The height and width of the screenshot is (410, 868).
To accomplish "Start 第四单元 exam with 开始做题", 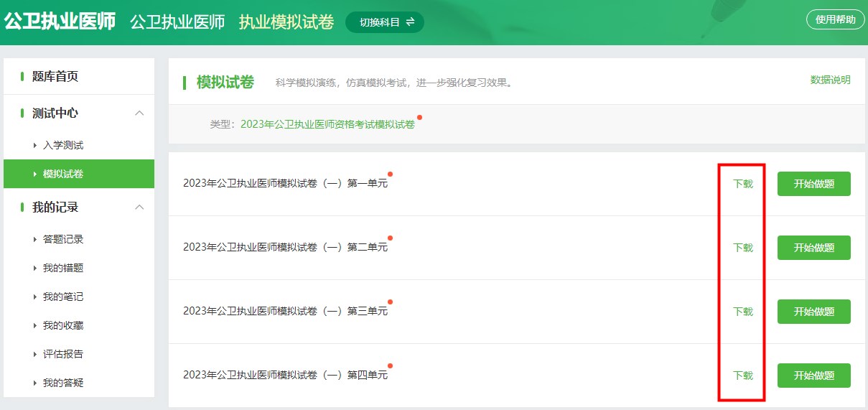I will (813, 376).
